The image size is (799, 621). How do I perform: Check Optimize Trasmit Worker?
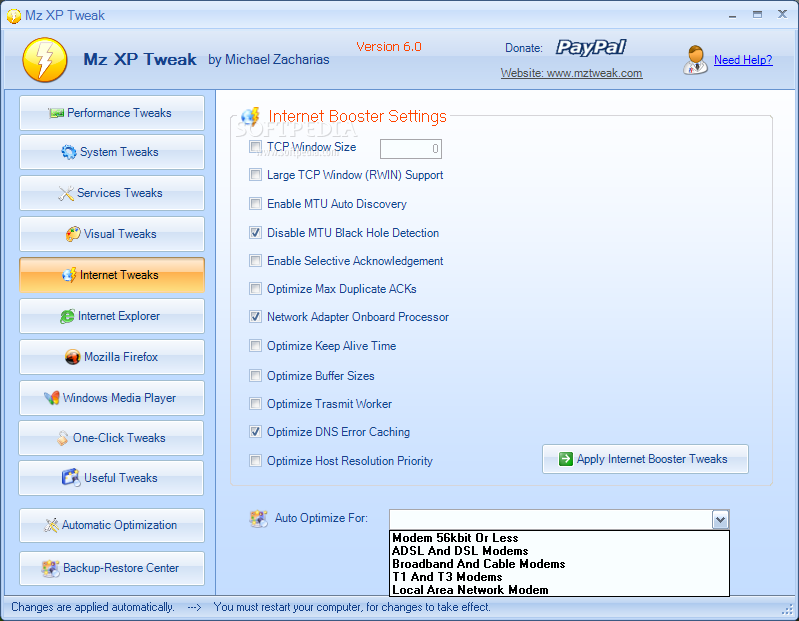tap(255, 404)
